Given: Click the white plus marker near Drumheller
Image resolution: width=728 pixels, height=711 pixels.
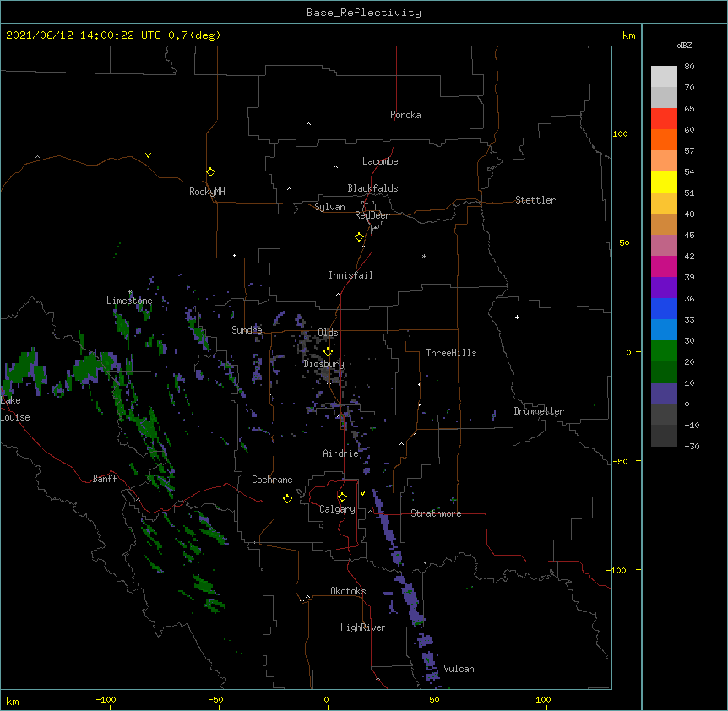Looking at the screenshot, I should 517,317.
